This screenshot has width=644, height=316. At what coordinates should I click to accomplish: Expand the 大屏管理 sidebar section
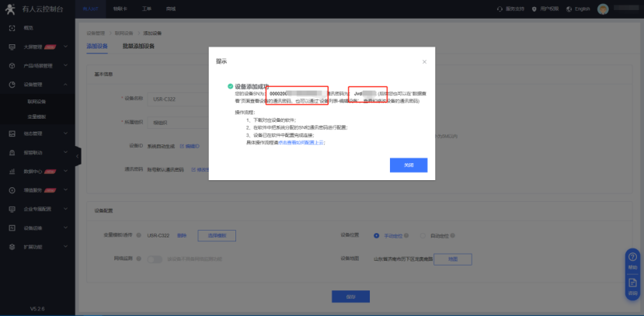(x=67, y=47)
